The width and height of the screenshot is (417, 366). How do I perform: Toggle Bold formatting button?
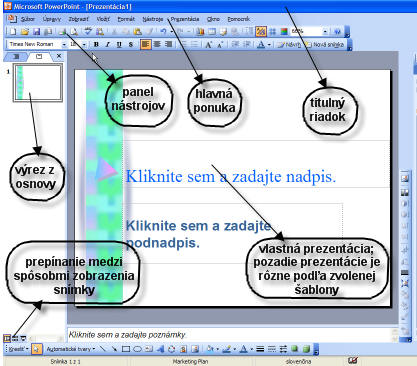click(x=96, y=44)
